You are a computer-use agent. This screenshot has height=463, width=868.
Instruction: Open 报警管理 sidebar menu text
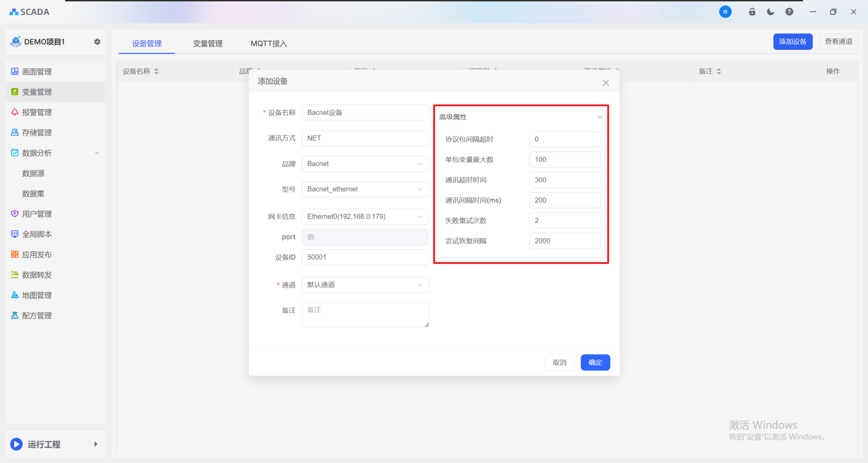(37, 112)
